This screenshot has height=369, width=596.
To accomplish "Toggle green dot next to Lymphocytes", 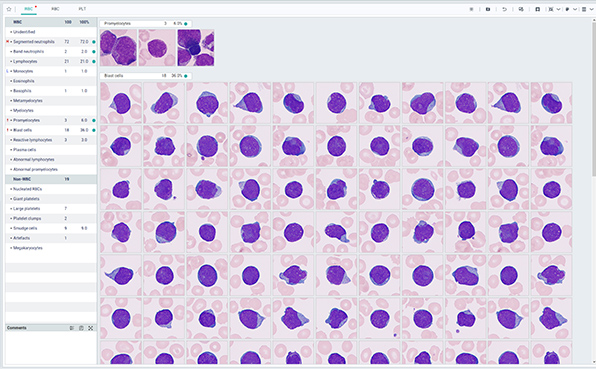I will [94, 62].
